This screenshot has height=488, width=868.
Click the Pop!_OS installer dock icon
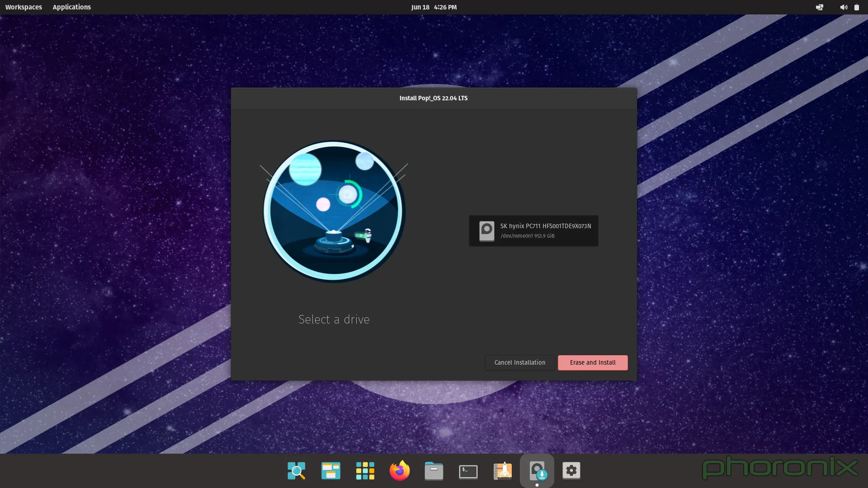pyautogui.click(x=537, y=471)
